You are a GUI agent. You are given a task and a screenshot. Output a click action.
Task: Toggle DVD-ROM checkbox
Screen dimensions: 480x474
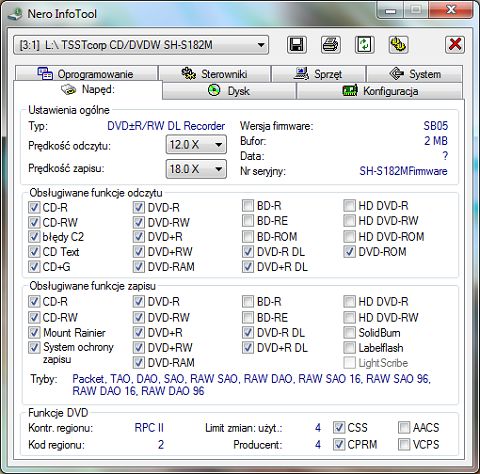[x=349, y=252]
